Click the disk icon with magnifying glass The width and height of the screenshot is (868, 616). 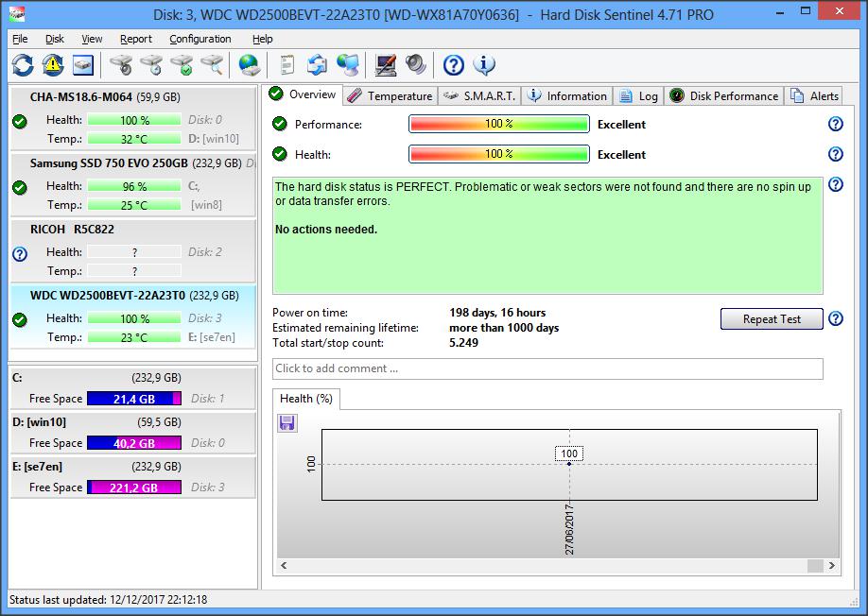(x=212, y=64)
